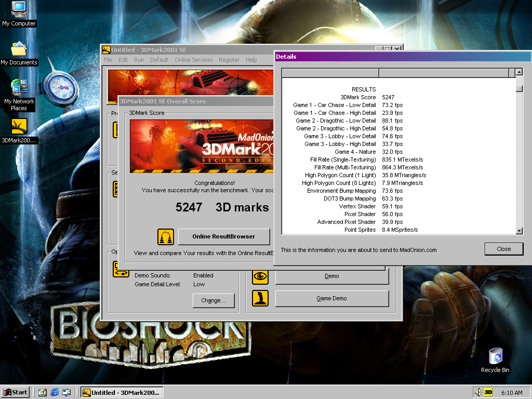Click the "Game 4 - Nature" result label
Viewport: 532px width, 399px height.
(x=355, y=152)
